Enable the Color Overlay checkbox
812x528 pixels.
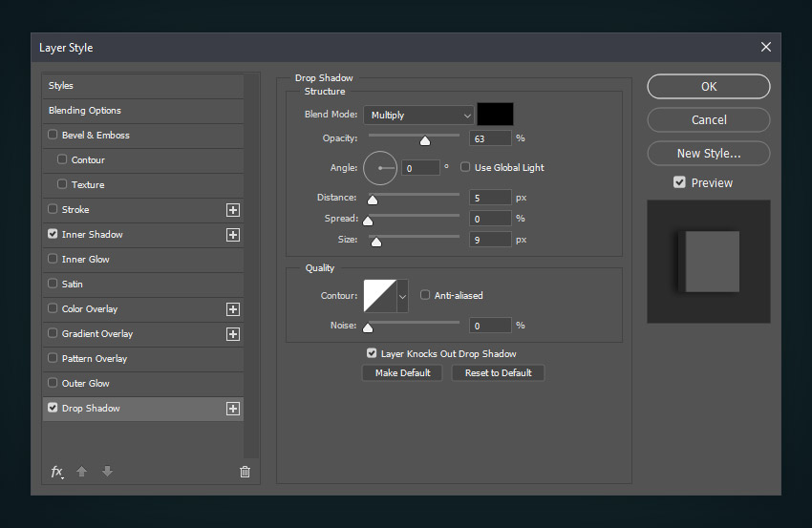(x=53, y=308)
